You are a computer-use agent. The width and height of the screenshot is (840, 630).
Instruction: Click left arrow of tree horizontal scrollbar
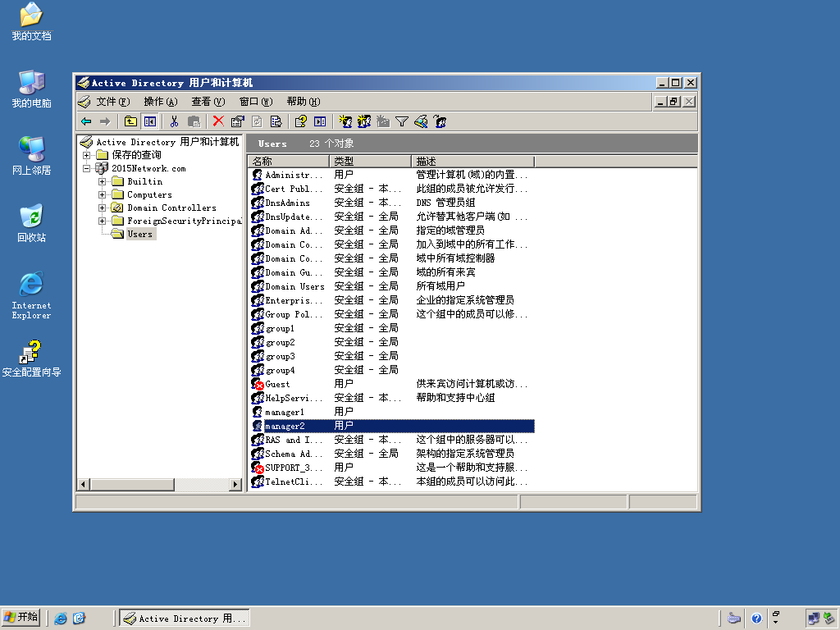click(83, 484)
